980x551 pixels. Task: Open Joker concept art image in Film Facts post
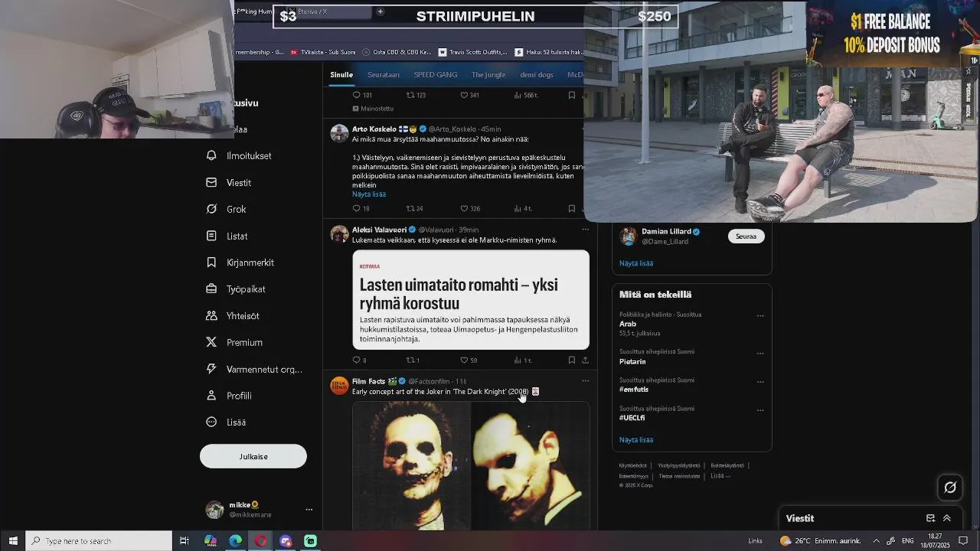(471, 465)
